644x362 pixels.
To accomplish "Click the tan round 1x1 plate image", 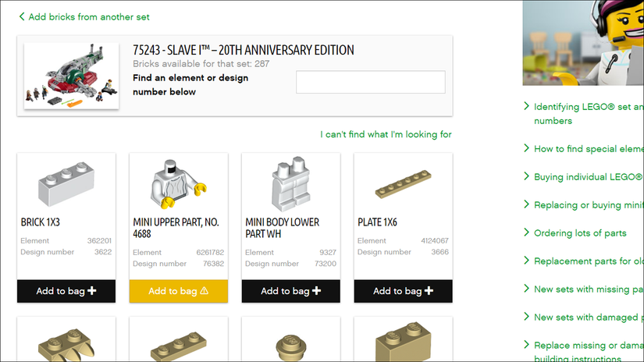I will [290, 344].
